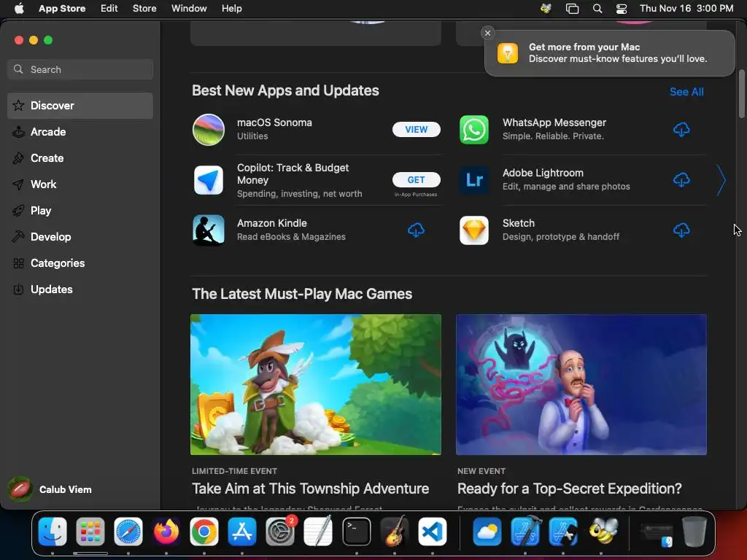The height and width of the screenshot is (560, 747).
Task: Go to Arcade in the sidebar
Action: [x=80, y=132]
